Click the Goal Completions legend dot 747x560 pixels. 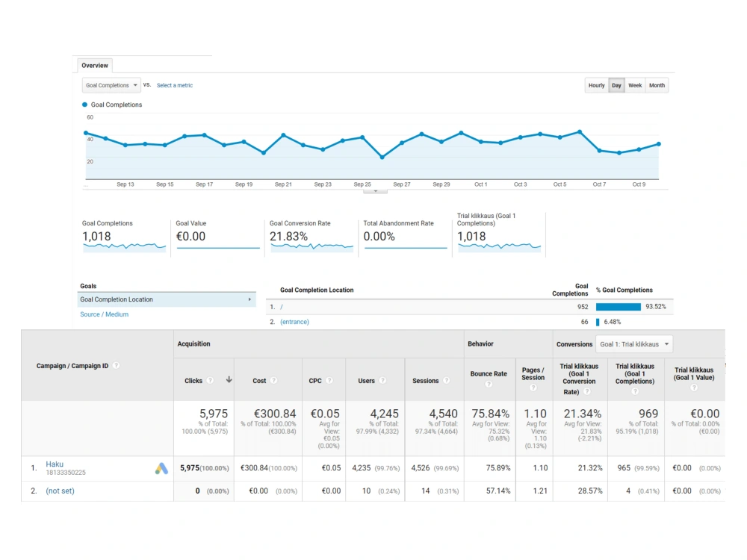85,105
